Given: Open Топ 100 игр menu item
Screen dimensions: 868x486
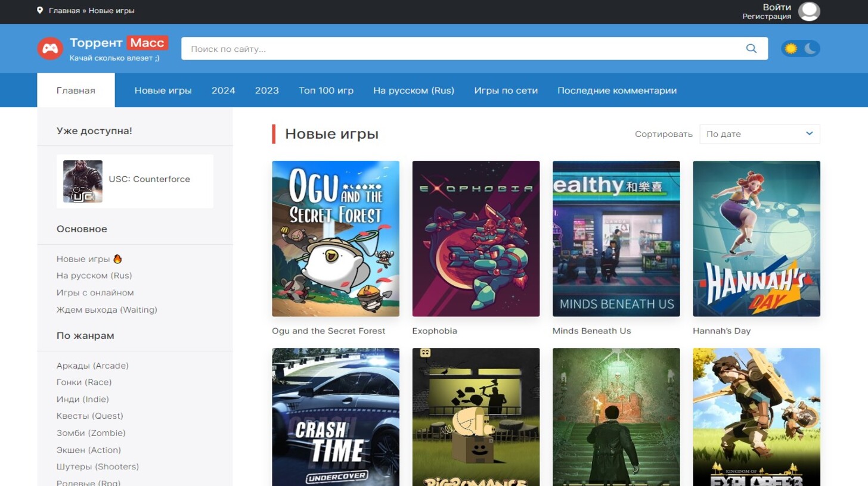Looking at the screenshot, I should coord(326,91).
